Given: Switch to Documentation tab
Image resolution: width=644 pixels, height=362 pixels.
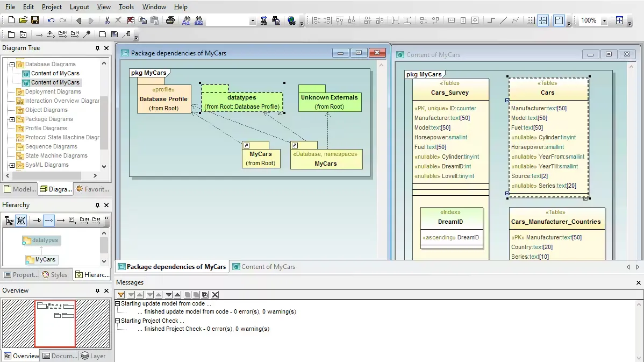Looking at the screenshot, I should (60, 356).
